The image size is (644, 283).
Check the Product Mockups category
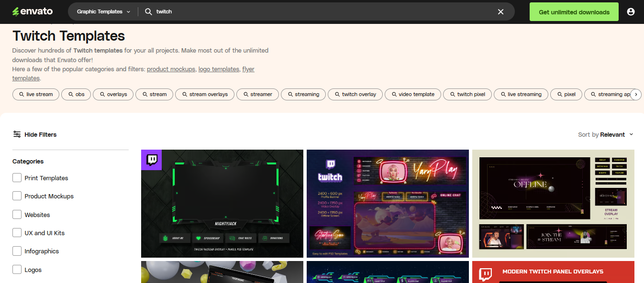click(x=17, y=196)
